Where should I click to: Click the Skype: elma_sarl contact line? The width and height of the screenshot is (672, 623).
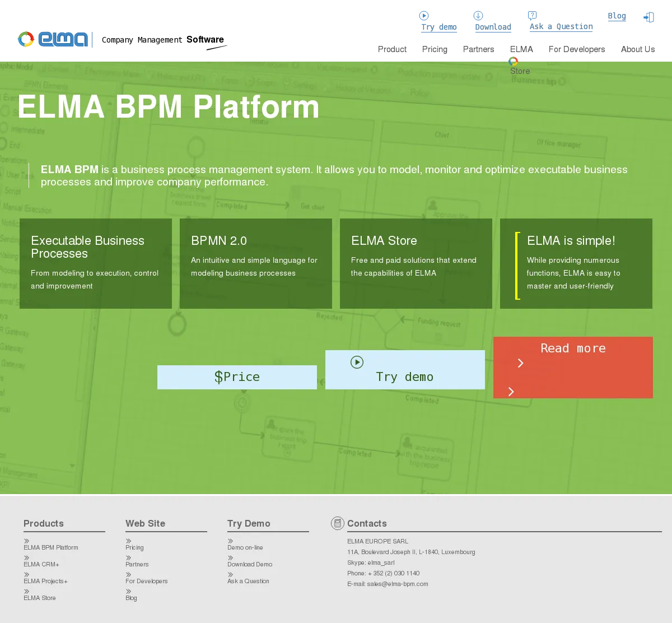pyautogui.click(x=371, y=562)
